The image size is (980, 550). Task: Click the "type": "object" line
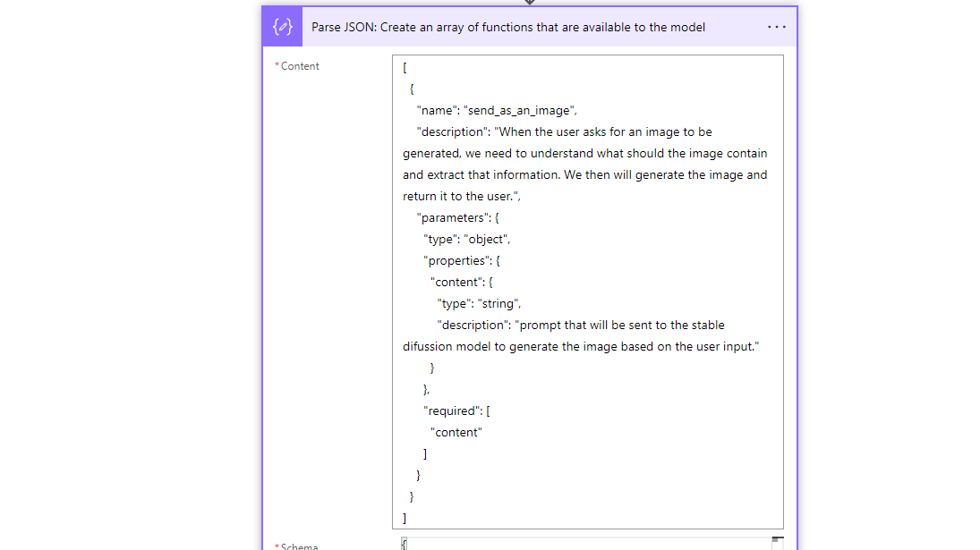466,239
